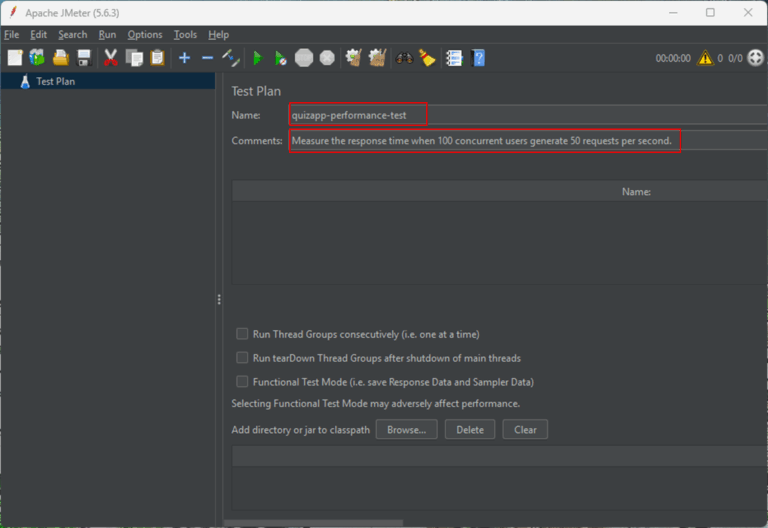Viewport: 768px width, 528px height.
Task: Click the horizontal scrollbar at bottom
Action: pyautogui.click(x=313, y=523)
